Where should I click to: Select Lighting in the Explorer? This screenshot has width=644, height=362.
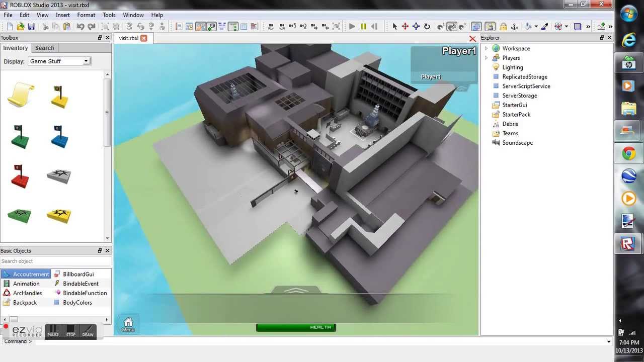tap(513, 67)
